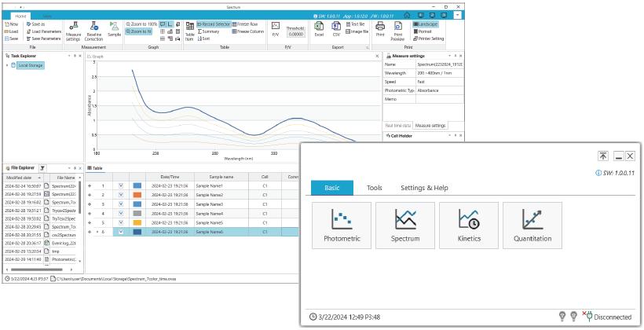Start Sample measurement from the ribbon
644x330 pixels.
[x=114, y=29]
